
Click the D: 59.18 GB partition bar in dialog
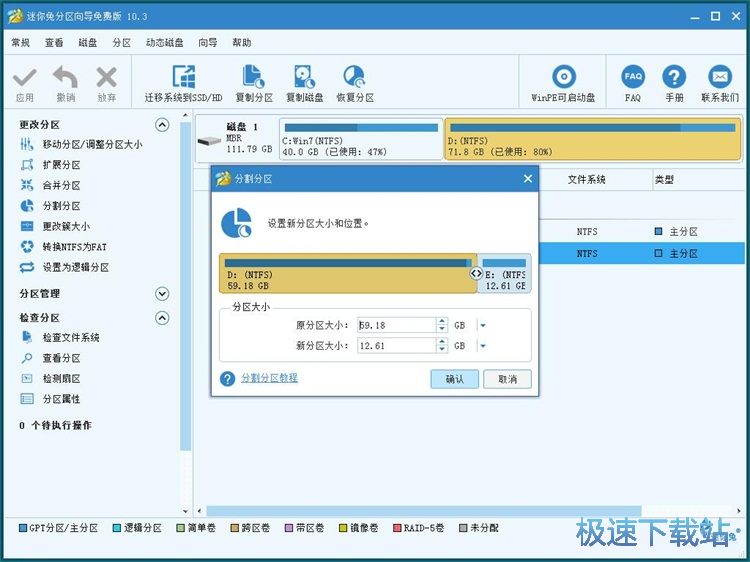coord(348,273)
